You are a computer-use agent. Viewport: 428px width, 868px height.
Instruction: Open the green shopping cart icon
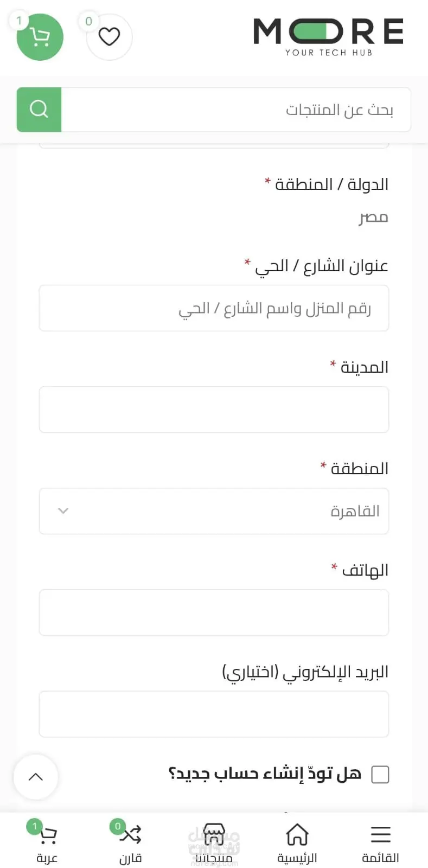(x=40, y=37)
